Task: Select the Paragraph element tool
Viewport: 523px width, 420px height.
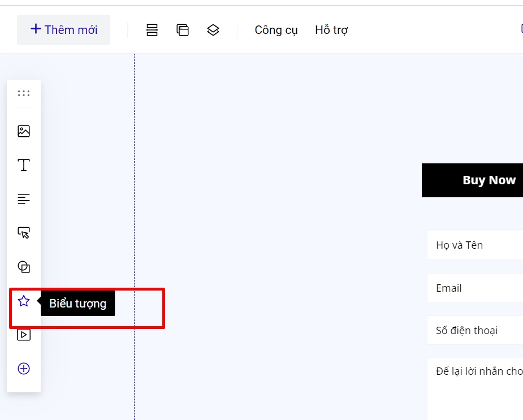Action: pos(24,199)
